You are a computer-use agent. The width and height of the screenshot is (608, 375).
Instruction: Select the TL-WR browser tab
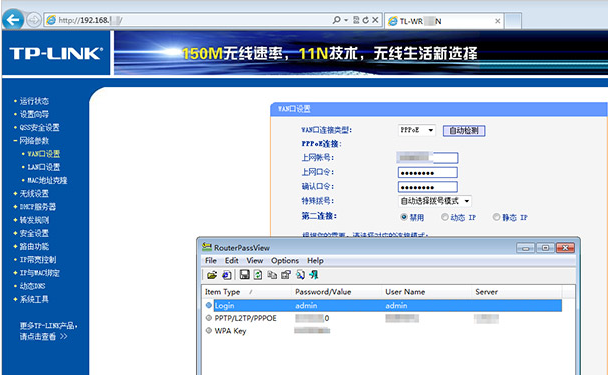click(x=444, y=21)
